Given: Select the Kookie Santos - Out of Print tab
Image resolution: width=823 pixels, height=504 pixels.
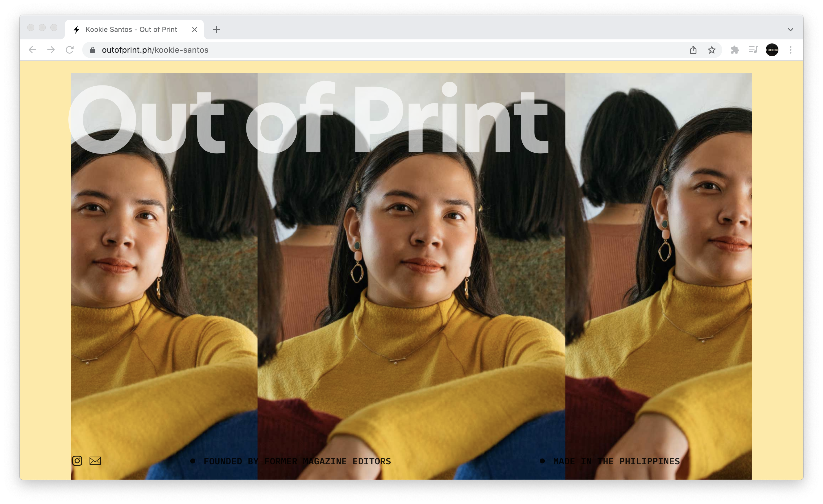Looking at the screenshot, I should 131,30.
